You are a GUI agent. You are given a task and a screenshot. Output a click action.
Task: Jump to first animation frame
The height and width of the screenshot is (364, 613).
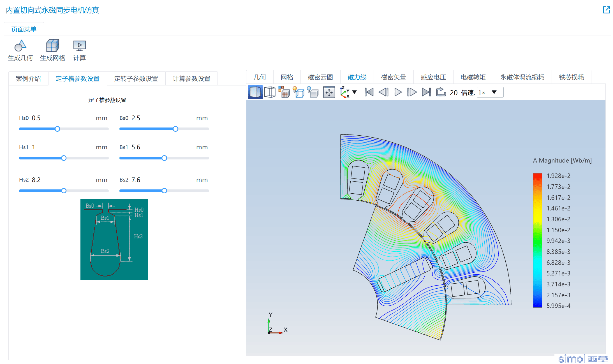(x=369, y=92)
